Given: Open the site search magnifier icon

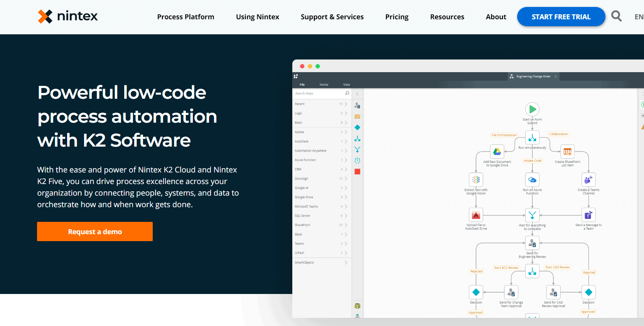Looking at the screenshot, I should [x=616, y=16].
